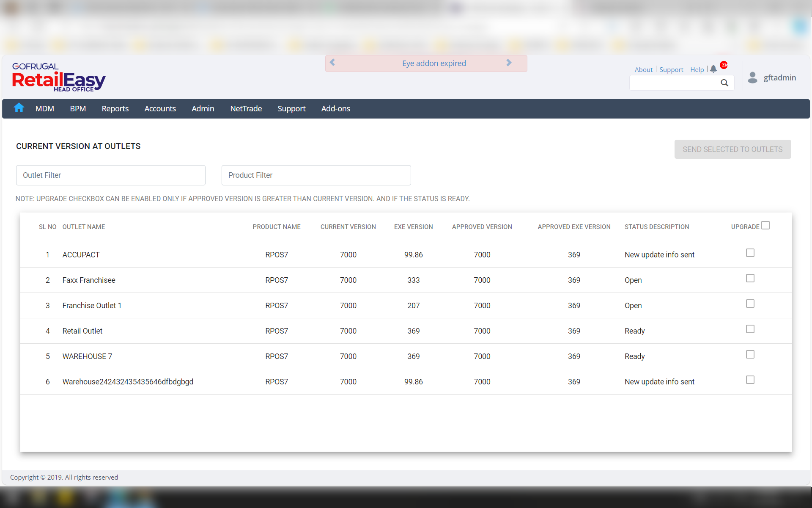Screen dimensions: 812x508
Task: Open the Reports menu
Action: click(x=115, y=109)
